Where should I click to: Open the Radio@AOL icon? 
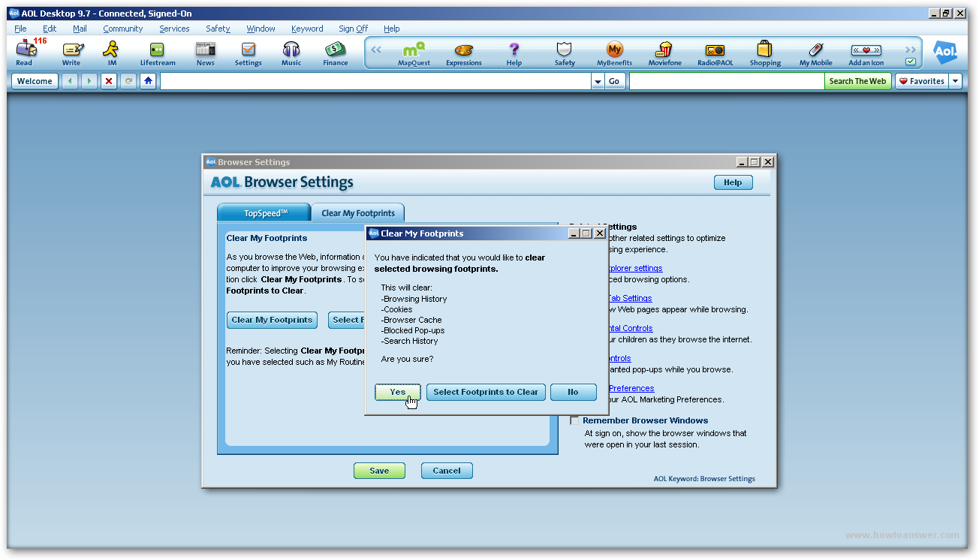coord(715,53)
